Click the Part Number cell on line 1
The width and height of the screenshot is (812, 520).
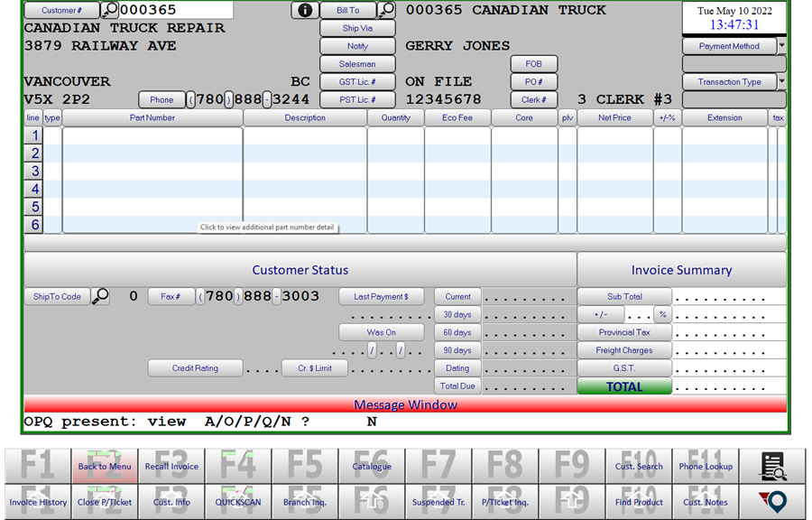[x=152, y=135]
